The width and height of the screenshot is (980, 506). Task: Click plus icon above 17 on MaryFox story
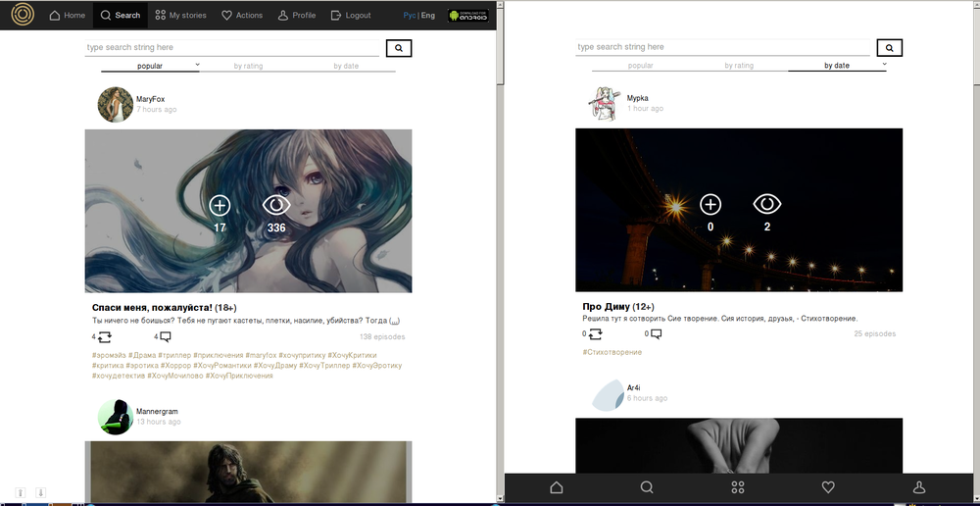(x=220, y=205)
